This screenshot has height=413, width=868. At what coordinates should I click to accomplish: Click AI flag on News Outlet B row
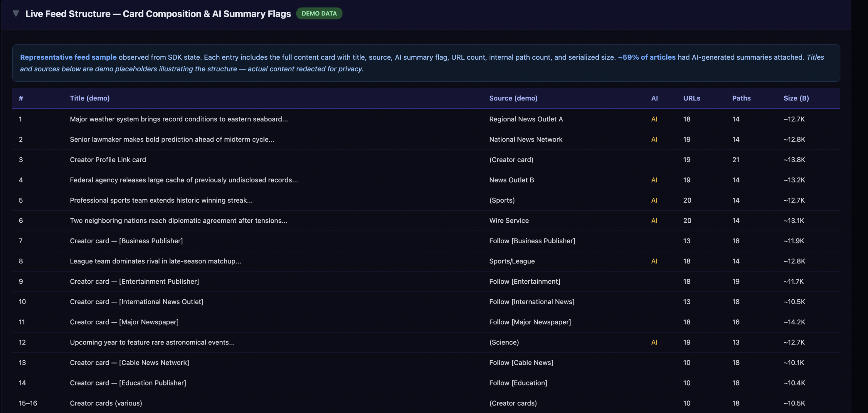pos(654,180)
